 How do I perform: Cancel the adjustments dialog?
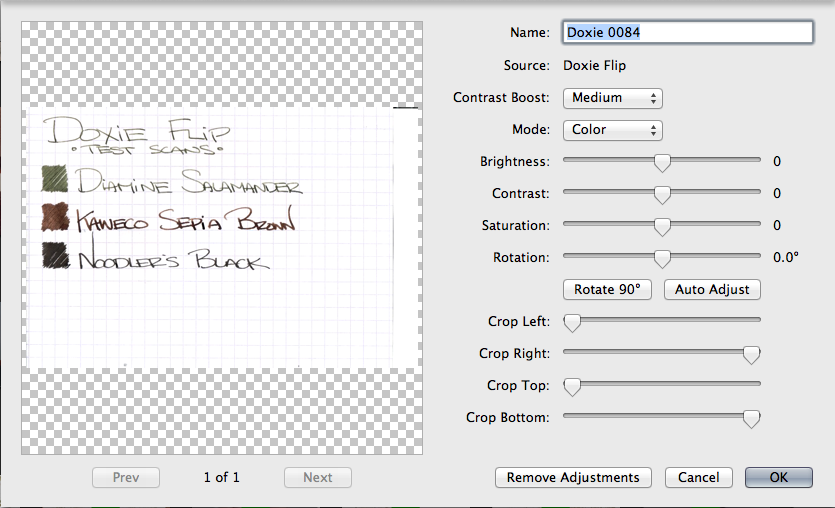[x=699, y=478]
